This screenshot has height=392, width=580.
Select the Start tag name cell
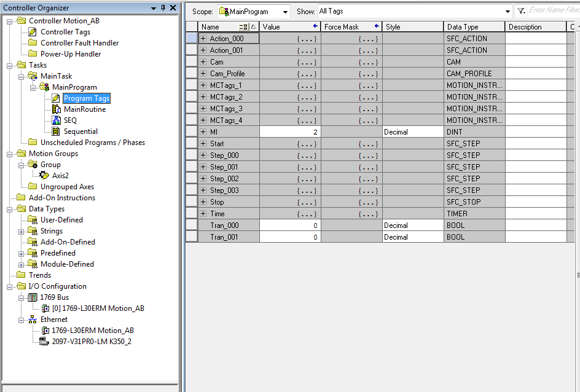[x=229, y=144]
